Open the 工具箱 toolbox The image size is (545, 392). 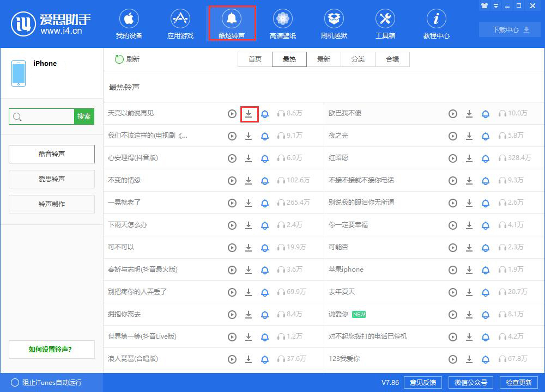tap(385, 23)
